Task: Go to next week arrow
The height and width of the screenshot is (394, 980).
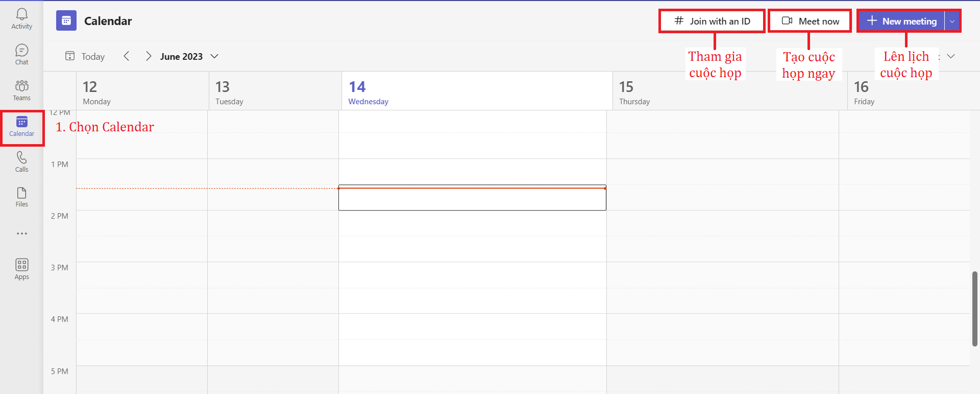Action: (x=148, y=56)
